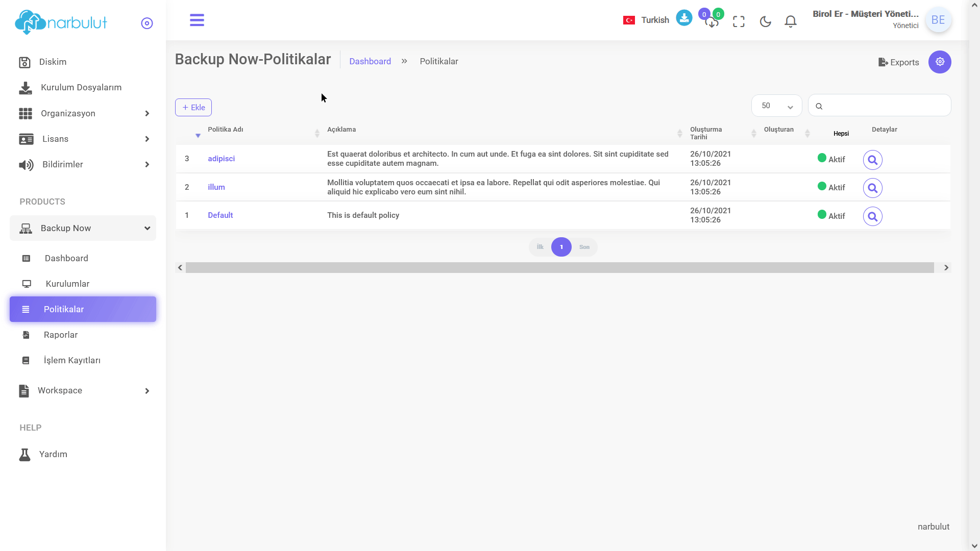The height and width of the screenshot is (551, 980).
Task: Open page size 50 dropdown
Action: pos(776,106)
